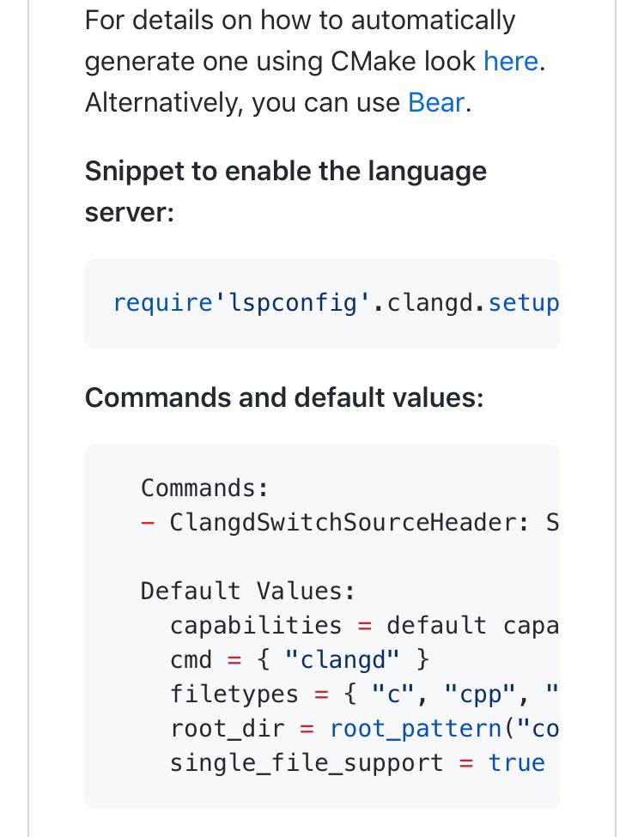Click the 'Commands and default values' heading
Image resolution: width=644 pixels, height=837 pixels.
click(x=284, y=398)
